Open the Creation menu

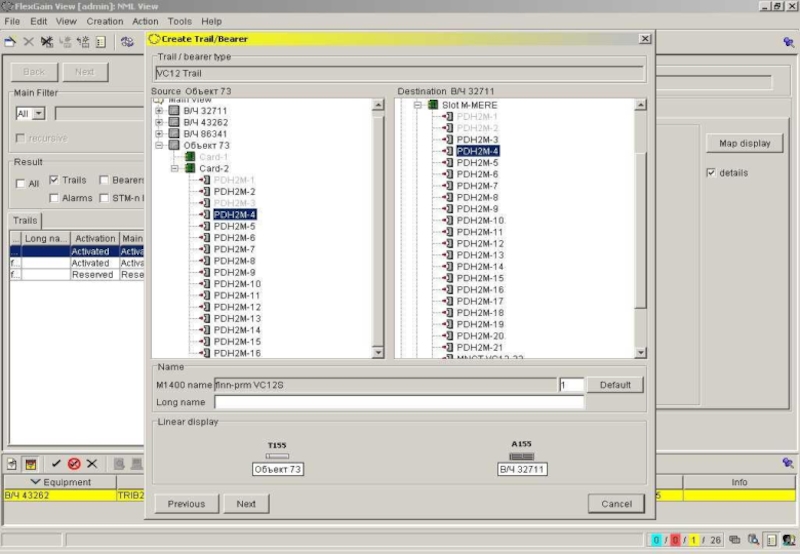105,21
